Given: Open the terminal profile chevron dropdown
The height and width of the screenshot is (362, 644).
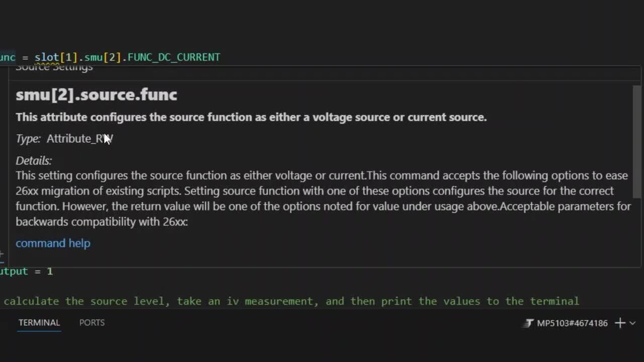Looking at the screenshot, I should pos(632,323).
